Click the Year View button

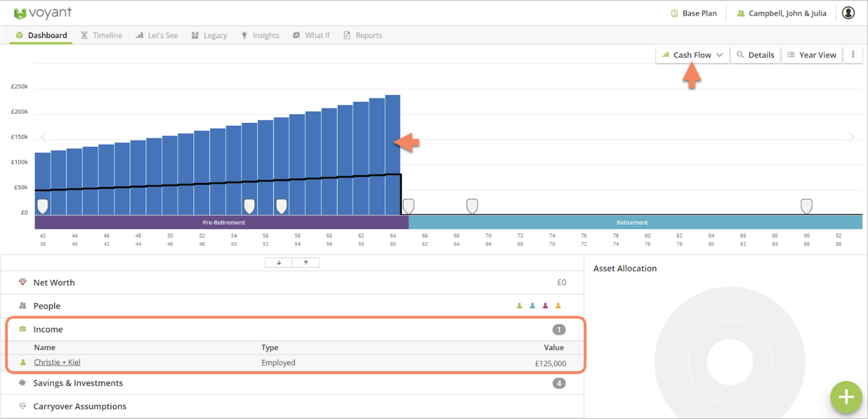tap(812, 55)
